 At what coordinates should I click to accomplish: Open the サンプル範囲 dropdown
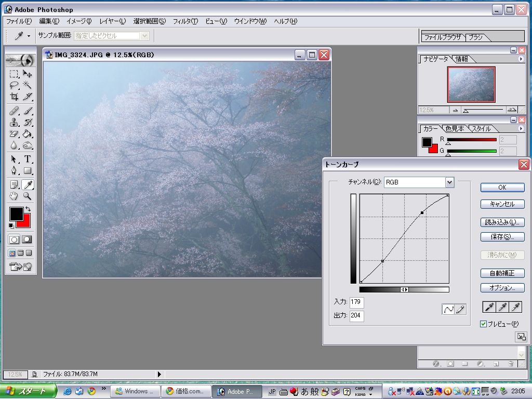144,36
